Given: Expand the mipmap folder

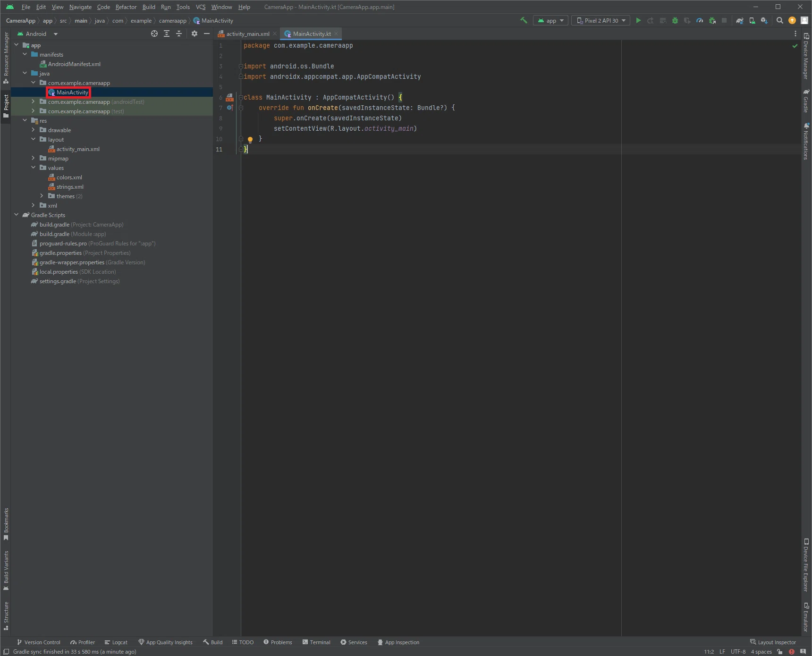Looking at the screenshot, I should tap(33, 158).
